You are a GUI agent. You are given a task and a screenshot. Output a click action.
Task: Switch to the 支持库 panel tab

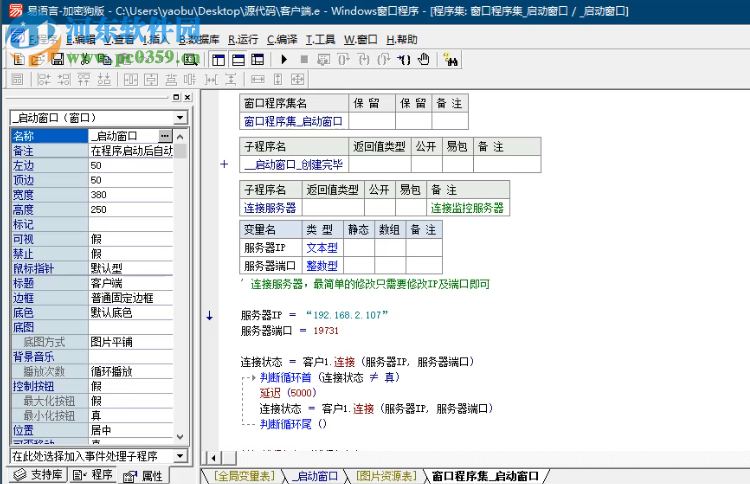(x=39, y=475)
